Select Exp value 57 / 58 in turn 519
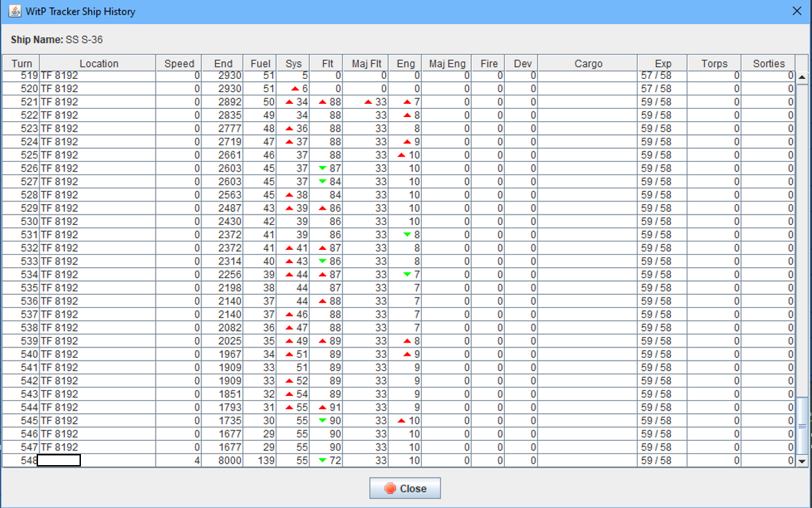 (x=663, y=75)
